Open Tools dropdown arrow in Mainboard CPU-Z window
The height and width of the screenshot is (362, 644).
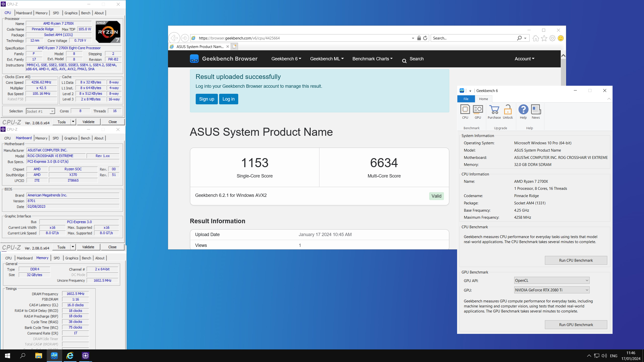click(x=73, y=247)
